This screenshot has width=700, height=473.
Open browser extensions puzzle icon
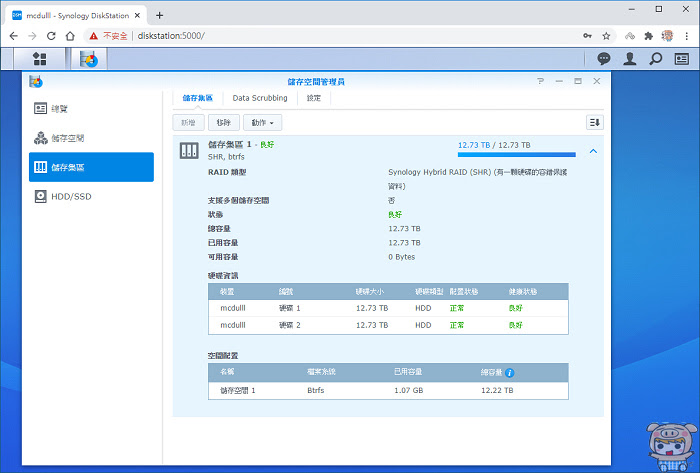coord(648,36)
